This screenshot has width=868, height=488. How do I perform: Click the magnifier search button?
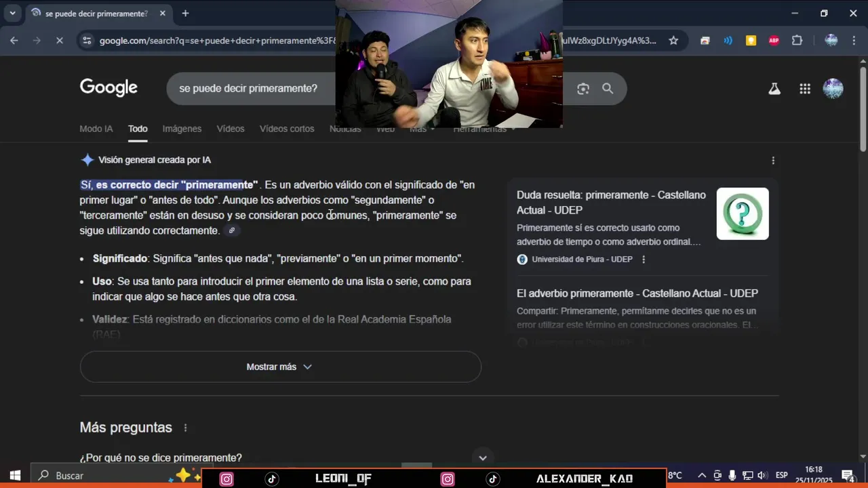click(608, 89)
